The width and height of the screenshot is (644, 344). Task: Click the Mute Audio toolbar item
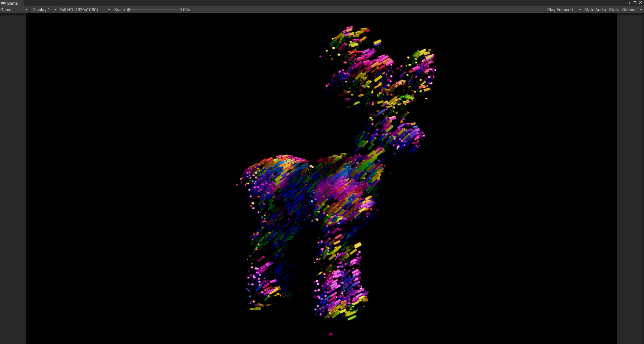coord(595,9)
